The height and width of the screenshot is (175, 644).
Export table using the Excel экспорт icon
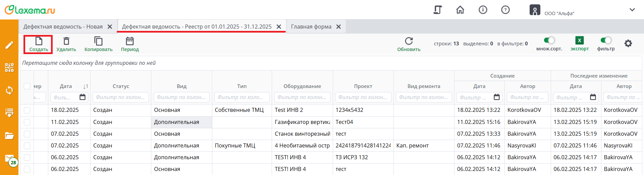(579, 41)
